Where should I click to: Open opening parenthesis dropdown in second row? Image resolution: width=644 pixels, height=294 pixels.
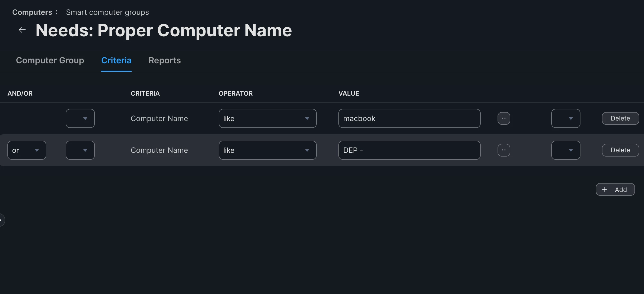80,150
